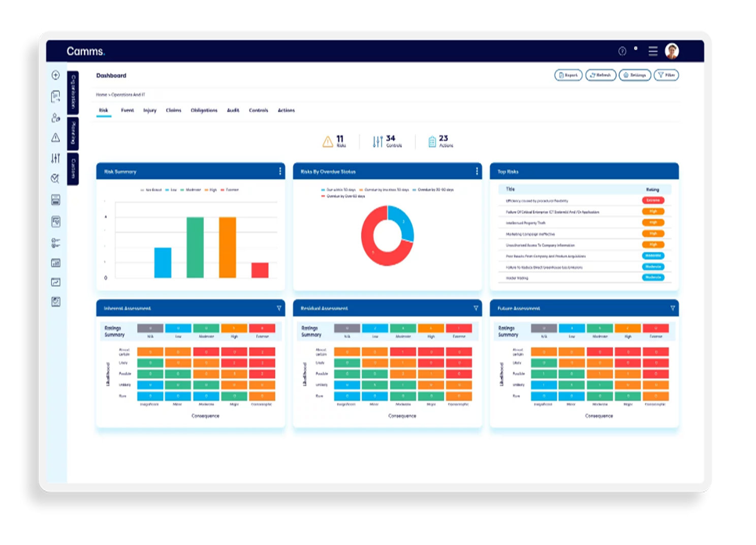
Task: Switch to the Obligations tab
Action: [x=204, y=110]
